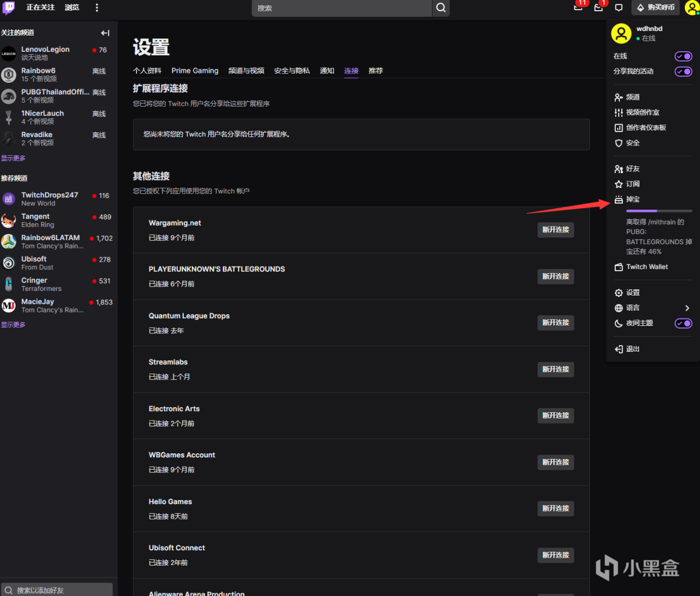Screen dimensions: 700x596
Task: Open notifications inbox icon
Action: (x=598, y=7)
